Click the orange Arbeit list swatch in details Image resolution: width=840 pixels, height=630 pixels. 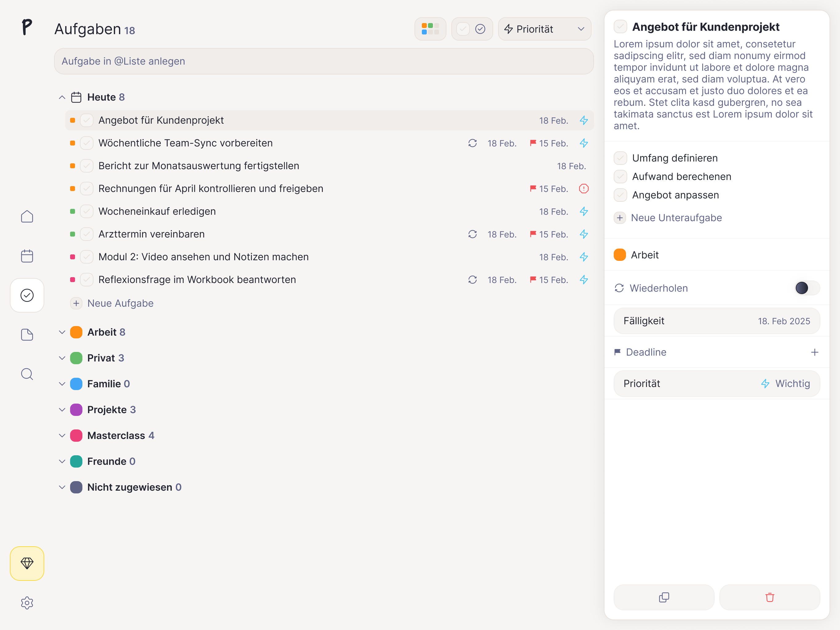click(620, 255)
